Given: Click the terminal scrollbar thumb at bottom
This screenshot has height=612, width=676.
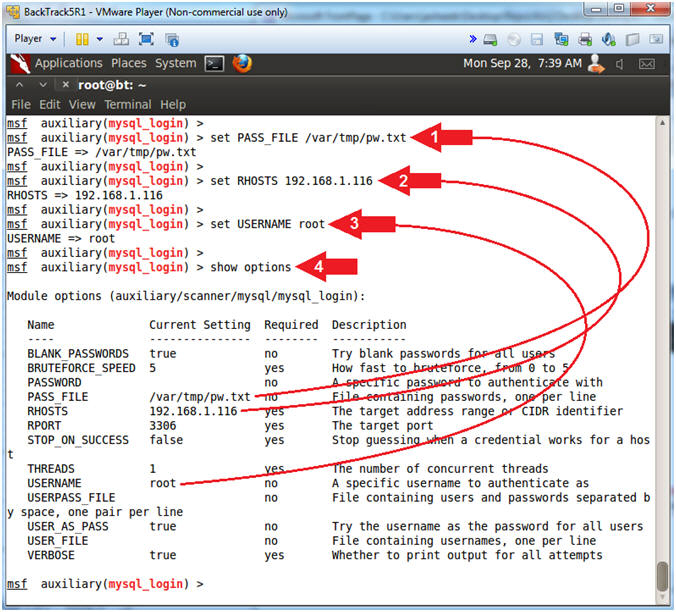Looking at the screenshot, I should (x=663, y=577).
